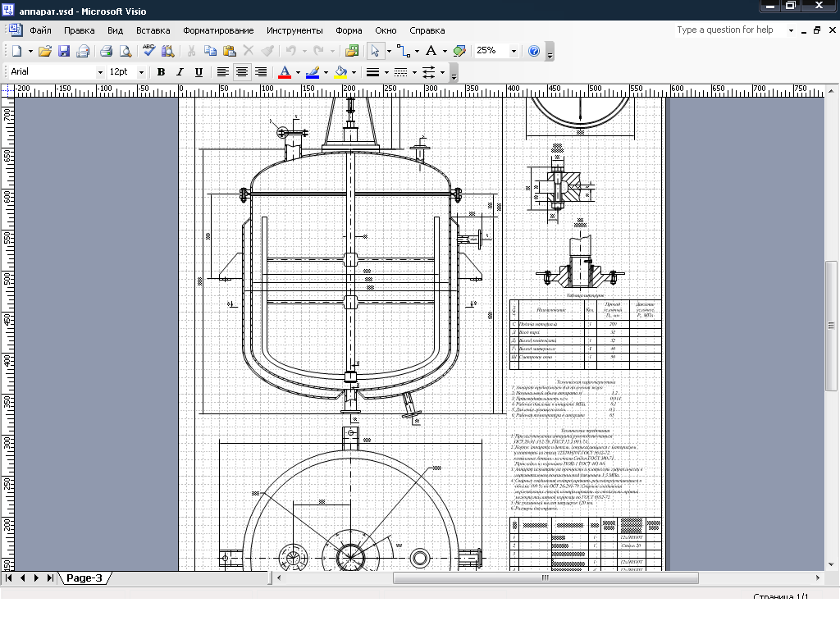This screenshot has width=840, height=630.
Task: Select the Text tool
Action: 431,51
